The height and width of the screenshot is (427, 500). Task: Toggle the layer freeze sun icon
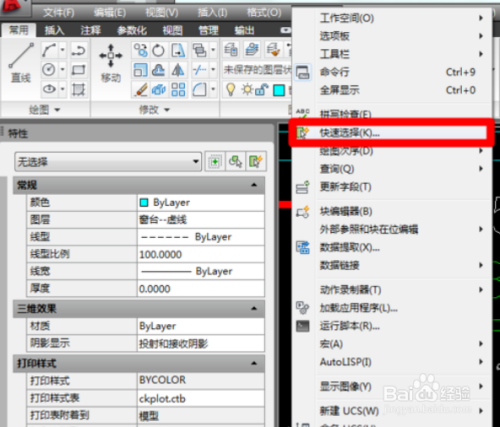coord(247,89)
